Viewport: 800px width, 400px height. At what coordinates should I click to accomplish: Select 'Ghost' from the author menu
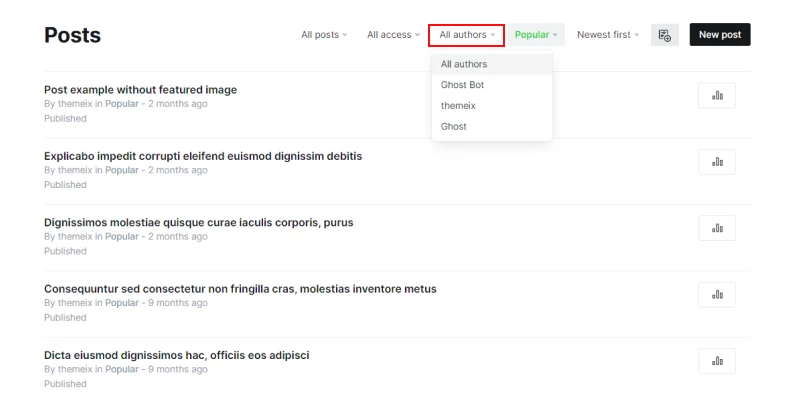[454, 126]
